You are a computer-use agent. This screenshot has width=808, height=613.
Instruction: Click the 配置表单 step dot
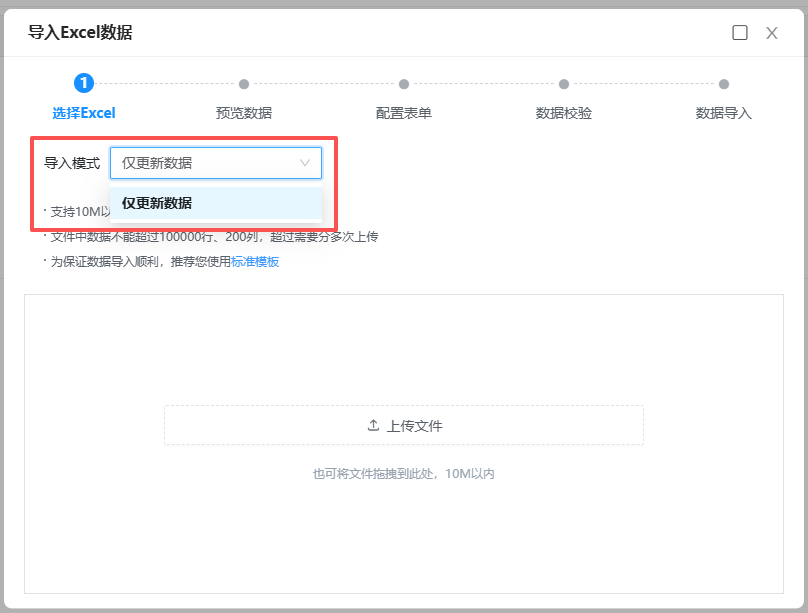pos(404,84)
